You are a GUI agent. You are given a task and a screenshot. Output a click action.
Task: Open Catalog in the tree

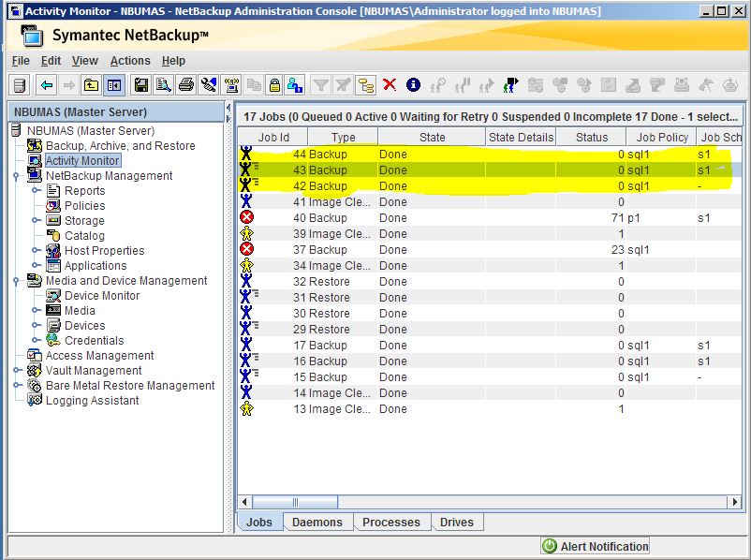click(x=84, y=236)
